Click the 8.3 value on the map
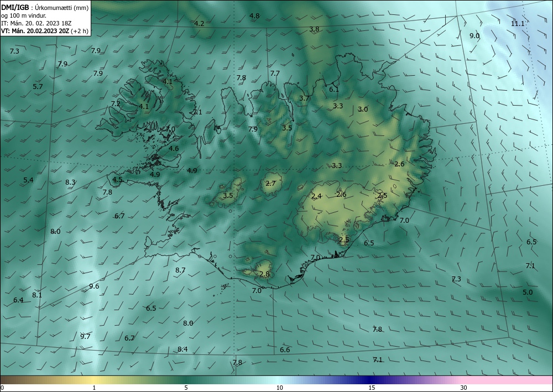The image size is (553, 392). (x=70, y=182)
